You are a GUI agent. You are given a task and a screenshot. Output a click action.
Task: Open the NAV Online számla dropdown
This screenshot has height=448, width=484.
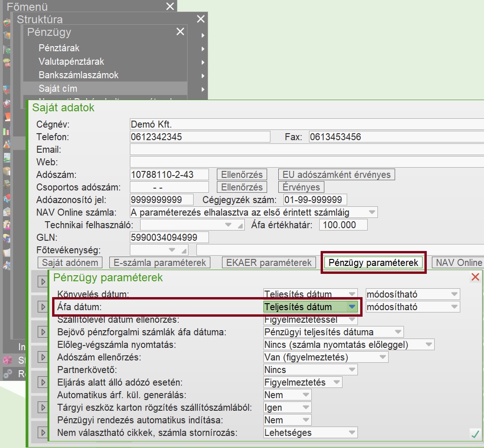point(254,212)
